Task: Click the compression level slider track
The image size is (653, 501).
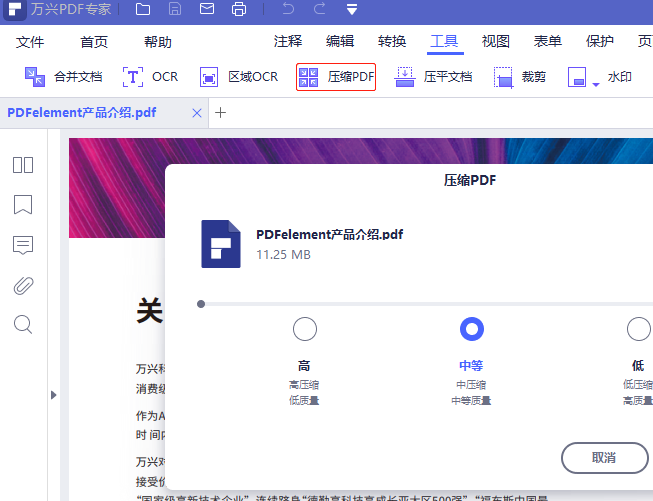Action: point(427,304)
